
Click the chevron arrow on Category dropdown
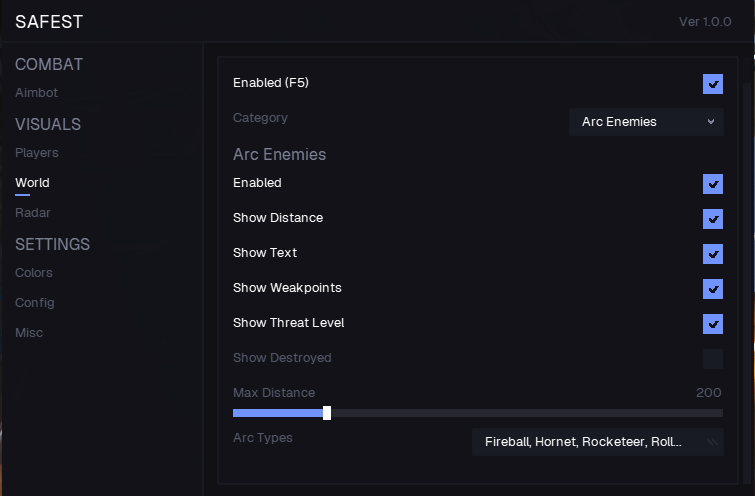point(711,122)
